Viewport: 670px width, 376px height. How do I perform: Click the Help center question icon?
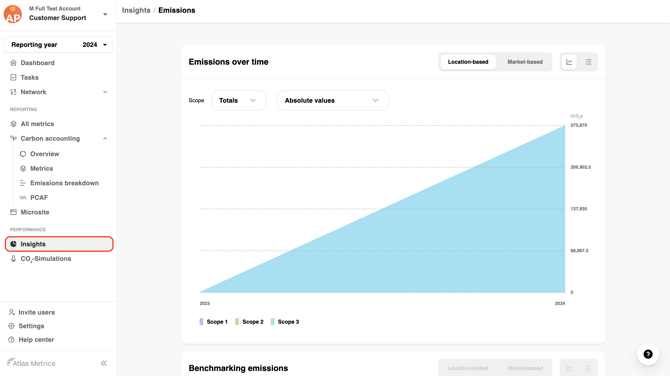[x=12, y=340]
